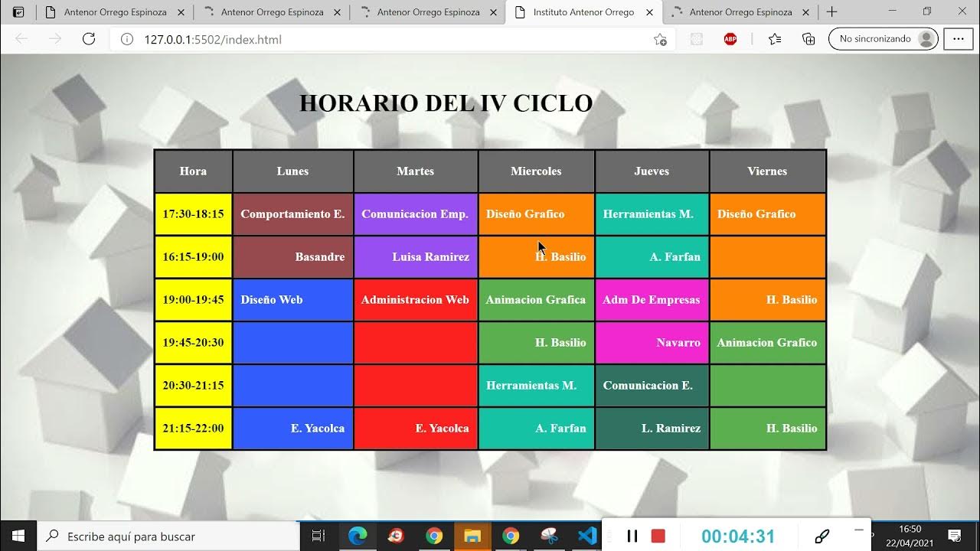The image size is (980, 551).
Task: Open the tab actions menu icon
Action: click(19, 12)
